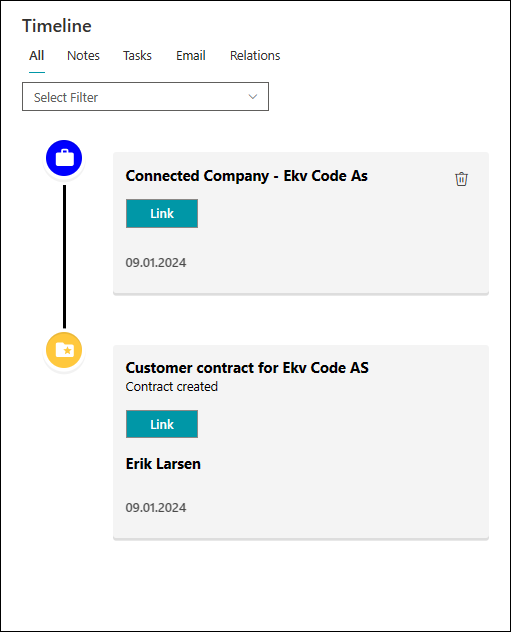Switch to the Tasks tab
The width and height of the screenshot is (511, 632).
pos(137,56)
